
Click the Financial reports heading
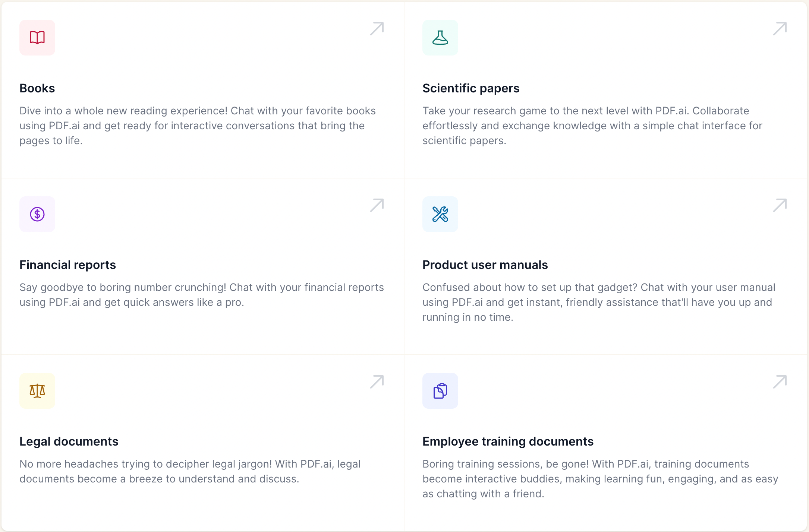67,265
